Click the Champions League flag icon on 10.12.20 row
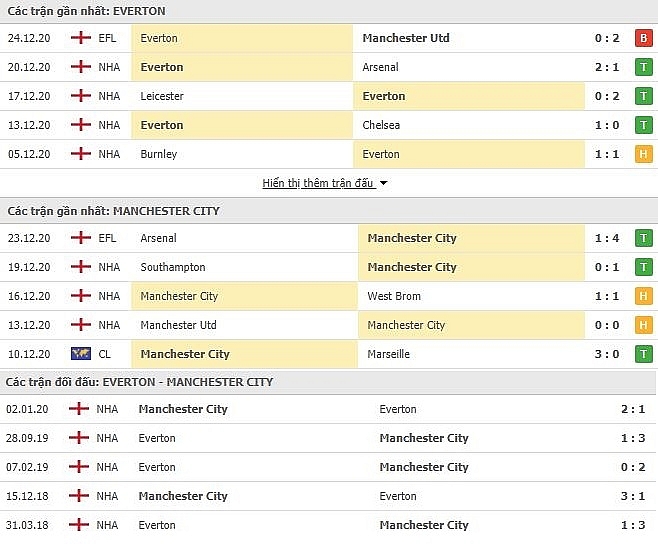Screen dimensions: 658x544 (81, 354)
